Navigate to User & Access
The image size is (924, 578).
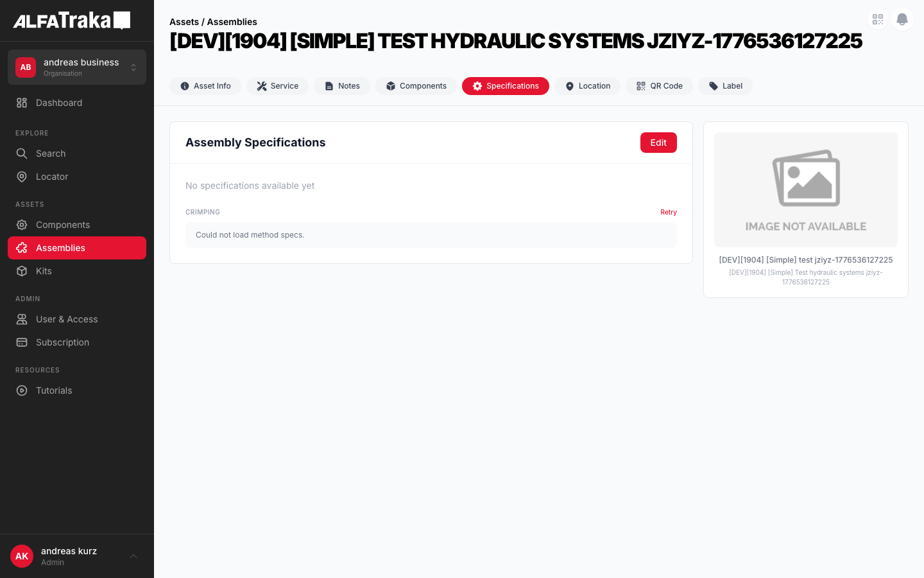(67, 319)
